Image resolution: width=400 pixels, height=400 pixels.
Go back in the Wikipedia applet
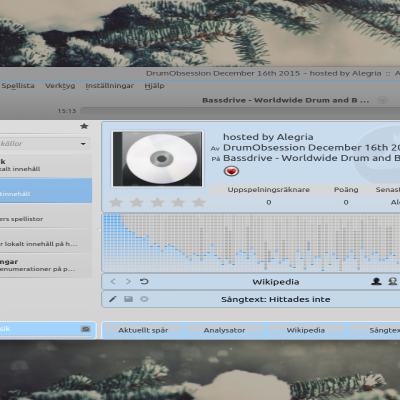point(113,282)
